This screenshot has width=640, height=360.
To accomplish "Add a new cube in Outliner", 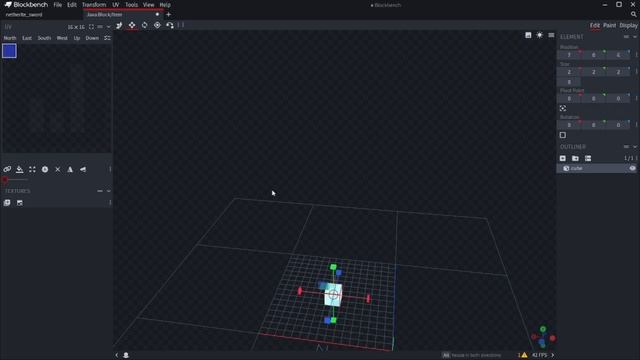I will pyautogui.click(x=563, y=158).
